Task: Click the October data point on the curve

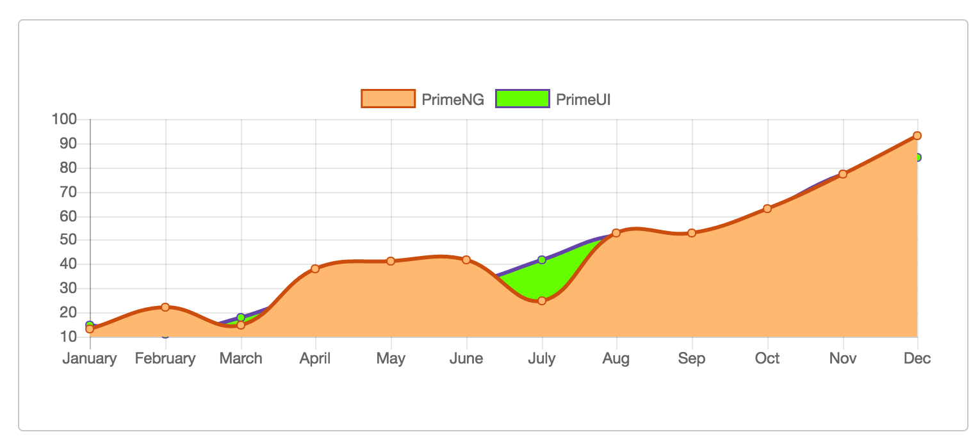Action: pyautogui.click(x=768, y=209)
